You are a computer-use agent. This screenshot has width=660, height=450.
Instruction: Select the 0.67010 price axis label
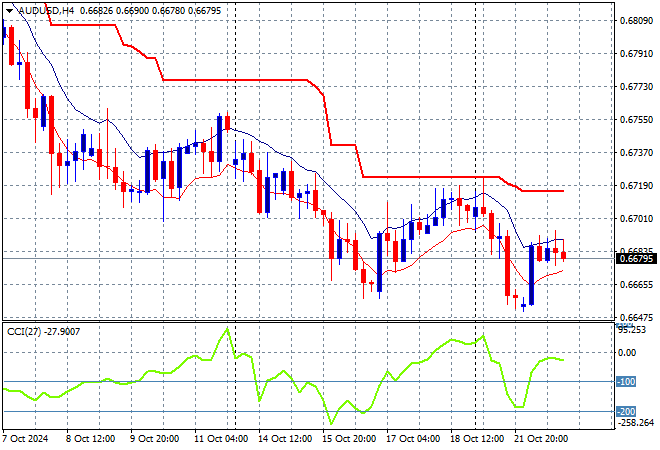click(x=636, y=218)
